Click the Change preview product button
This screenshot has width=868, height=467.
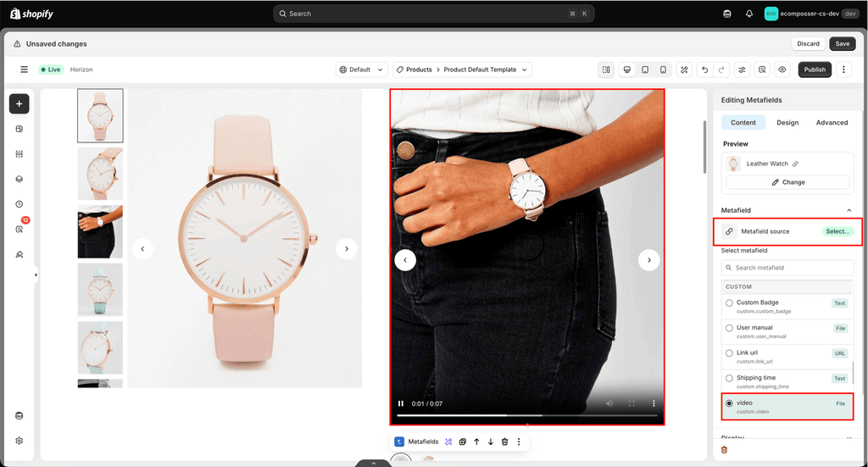tap(787, 182)
